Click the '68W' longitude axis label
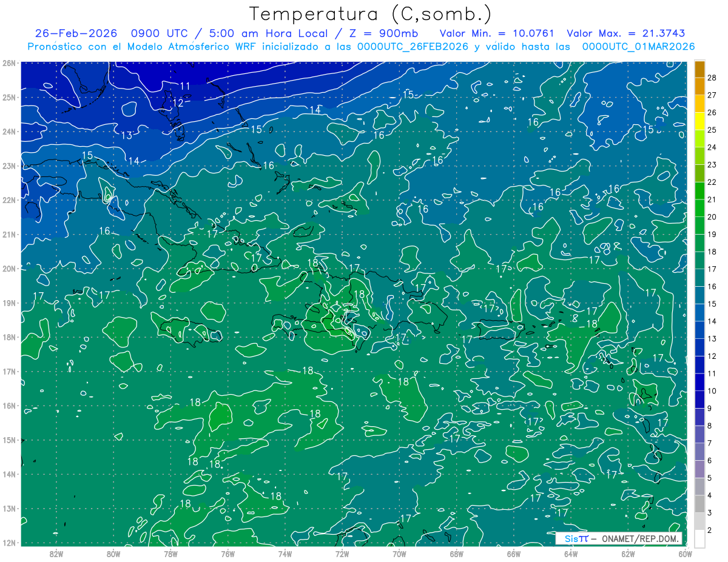 tap(456, 554)
